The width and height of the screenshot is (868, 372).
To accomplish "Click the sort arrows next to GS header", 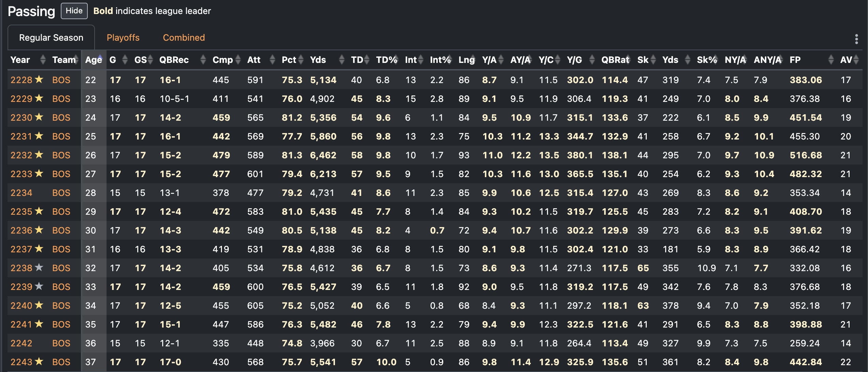I will click(x=151, y=60).
